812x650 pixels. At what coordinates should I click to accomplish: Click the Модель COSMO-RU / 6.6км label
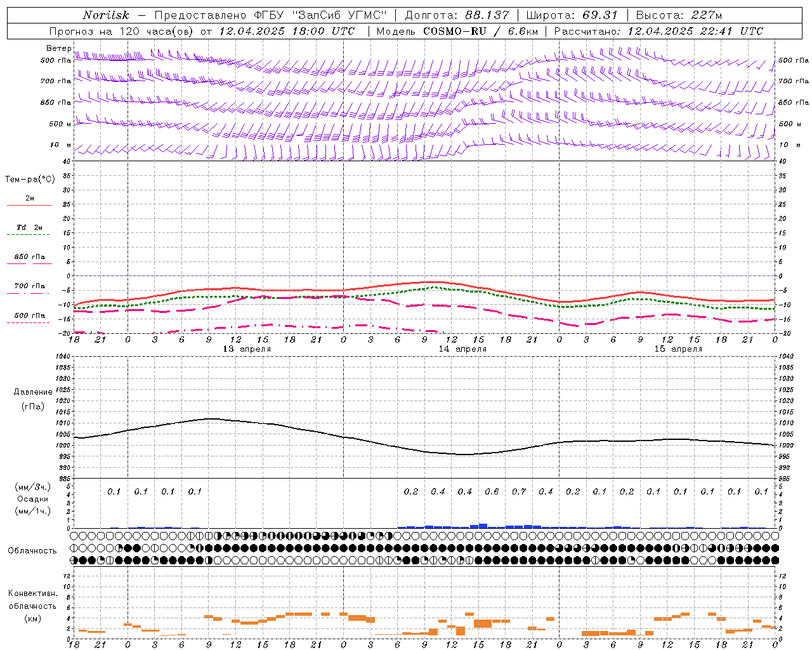pyautogui.click(x=457, y=31)
